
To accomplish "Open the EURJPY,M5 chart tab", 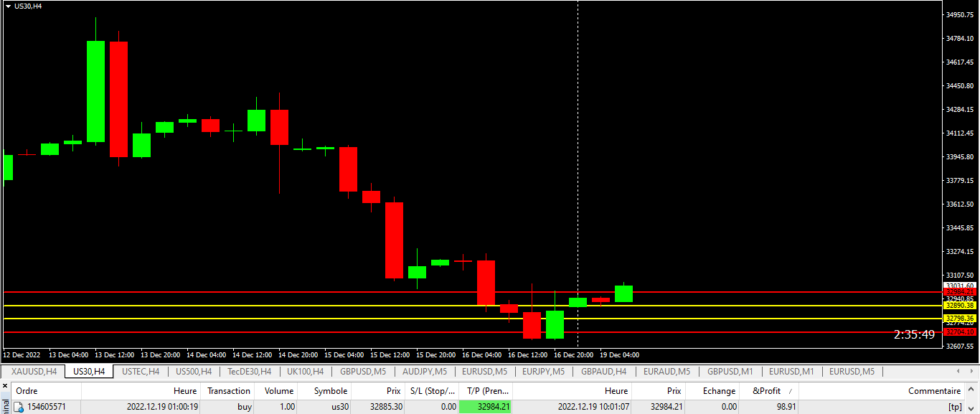I will coord(544,372).
